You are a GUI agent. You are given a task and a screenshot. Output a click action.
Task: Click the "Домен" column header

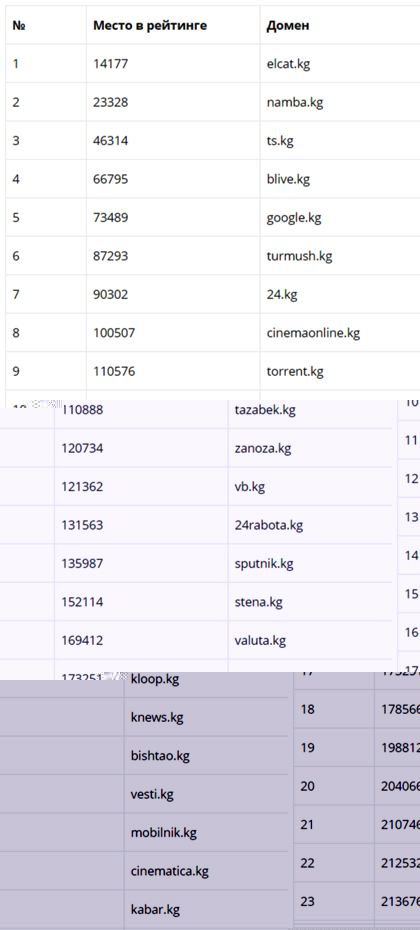(x=288, y=26)
